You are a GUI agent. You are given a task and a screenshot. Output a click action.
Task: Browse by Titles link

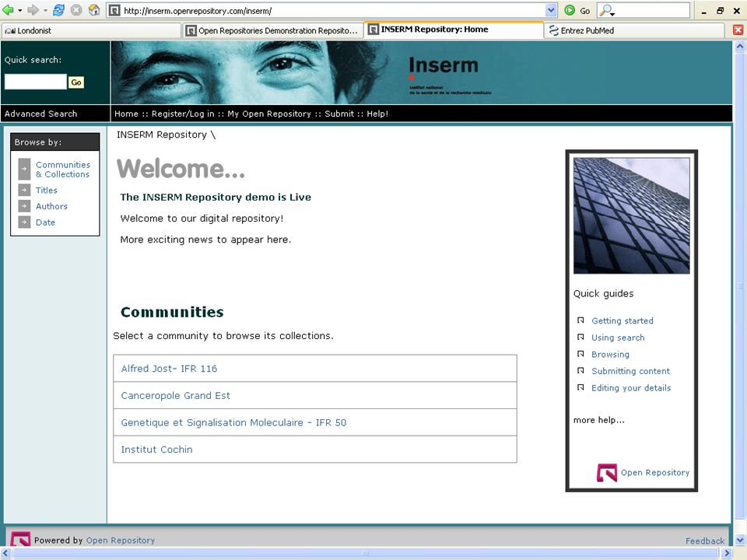coord(46,190)
